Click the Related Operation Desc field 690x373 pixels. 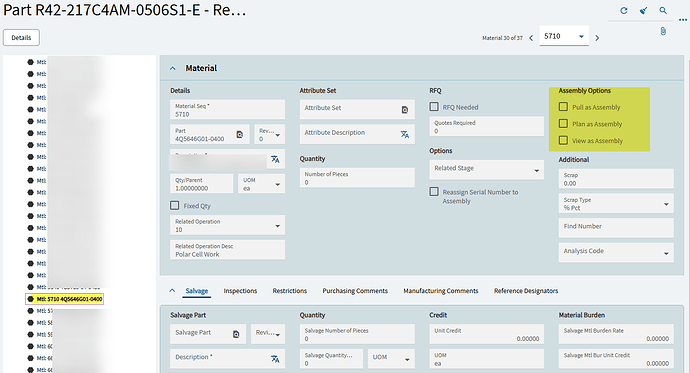[x=228, y=250]
